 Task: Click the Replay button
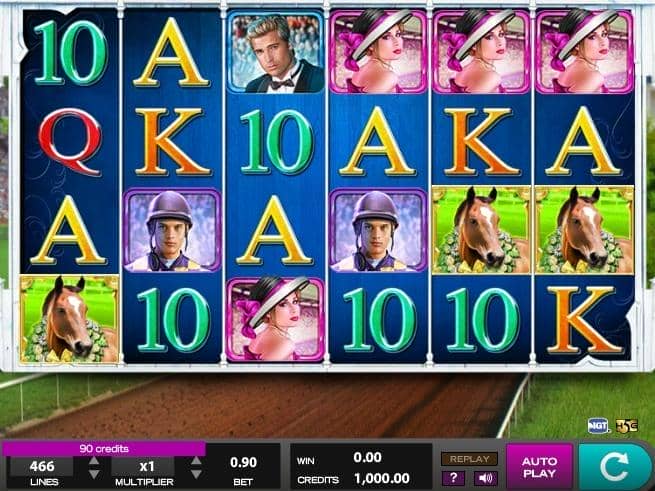pos(470,459)
